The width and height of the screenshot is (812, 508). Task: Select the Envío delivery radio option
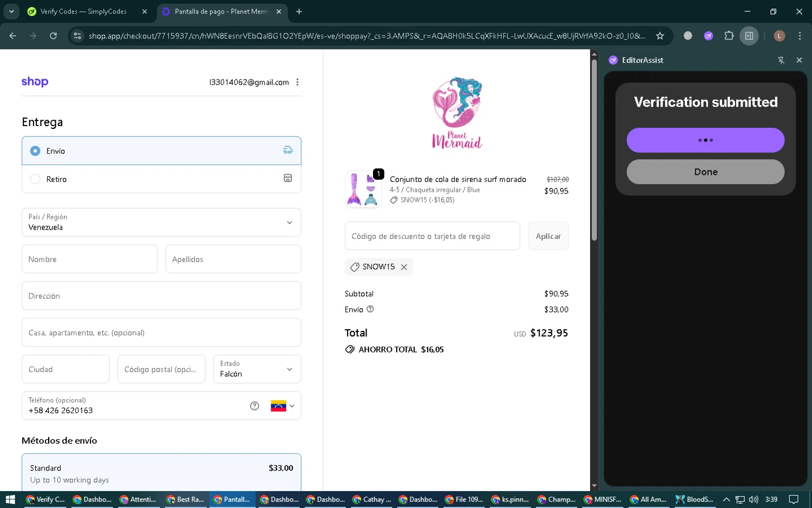click(x=35, y=151)
